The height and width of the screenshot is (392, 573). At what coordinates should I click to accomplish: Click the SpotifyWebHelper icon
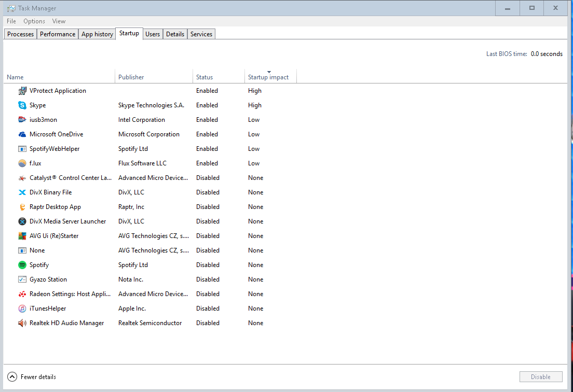point(22,149)
